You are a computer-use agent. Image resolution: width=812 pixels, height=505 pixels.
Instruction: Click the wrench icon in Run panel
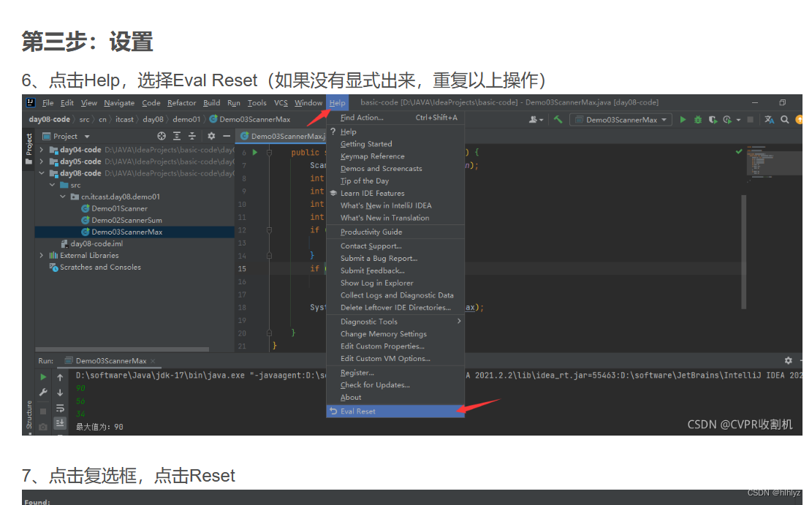pos(44,392)
